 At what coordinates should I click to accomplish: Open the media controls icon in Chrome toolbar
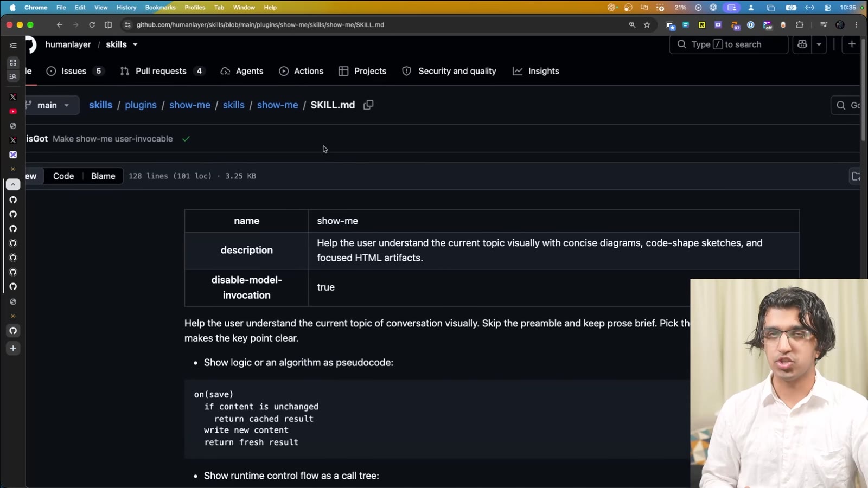click(x=824, y=25)
